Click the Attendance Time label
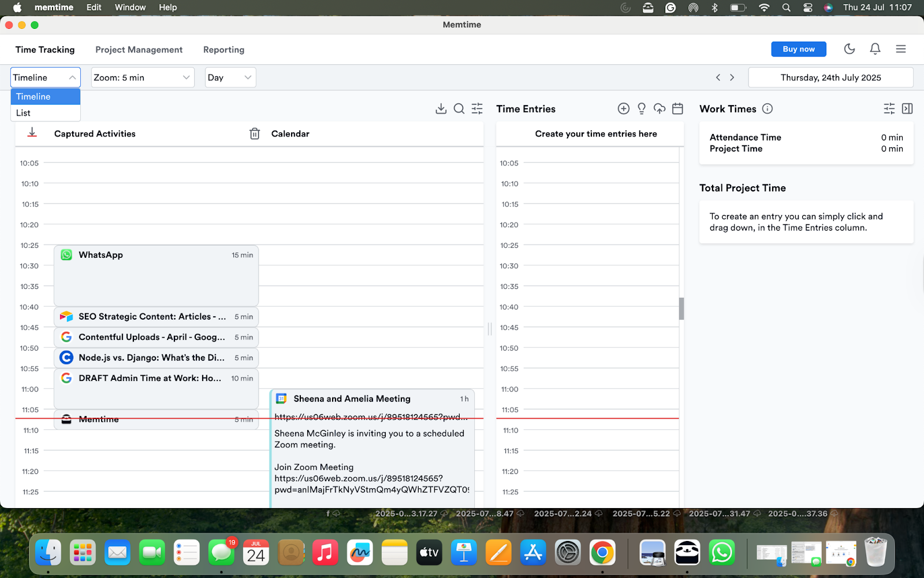 745,138
